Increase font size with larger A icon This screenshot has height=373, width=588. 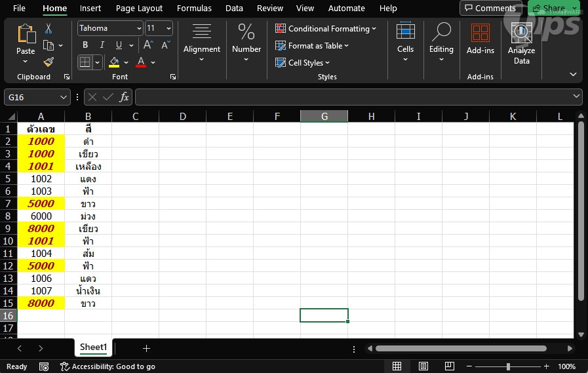[x=148, y=45]
